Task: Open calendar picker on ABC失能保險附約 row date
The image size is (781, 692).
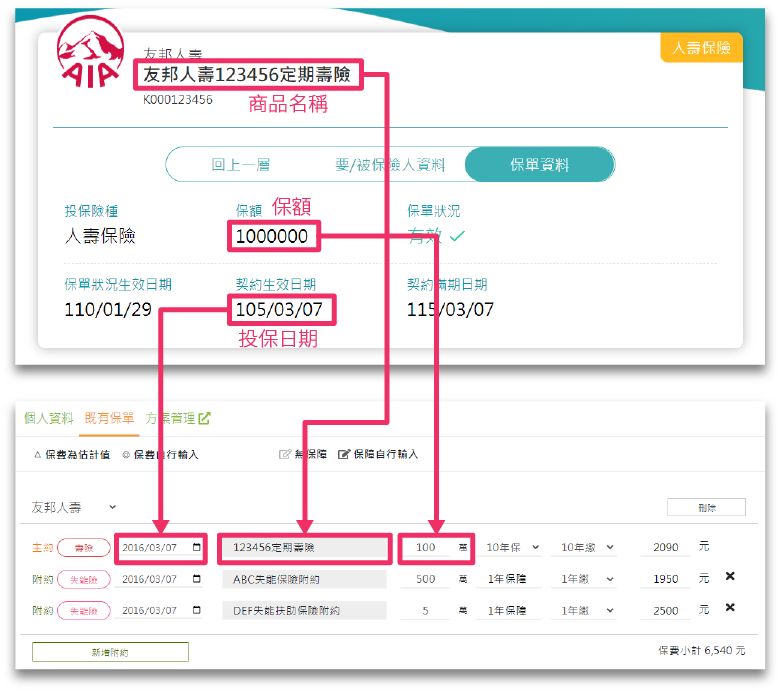Action: coord(197,578)
